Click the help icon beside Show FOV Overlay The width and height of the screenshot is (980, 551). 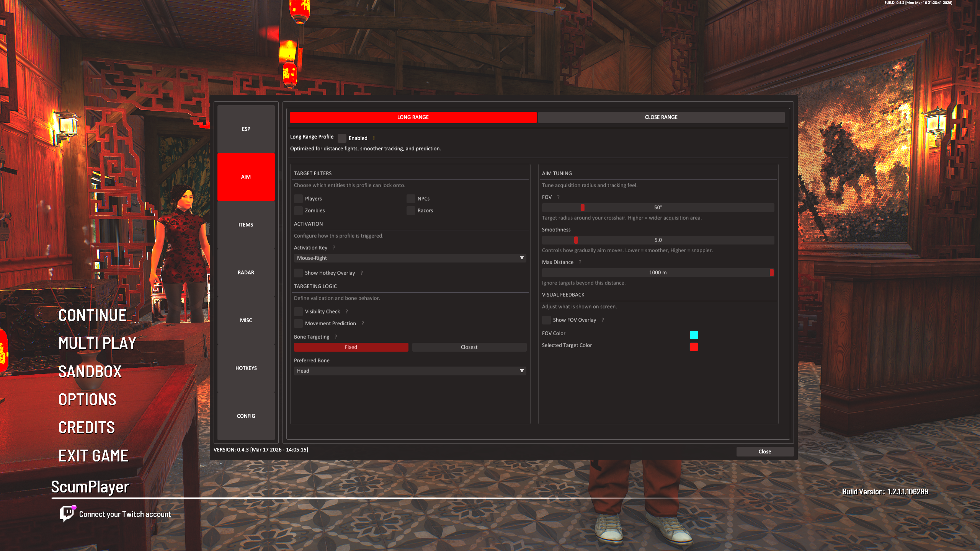(603, 320)
